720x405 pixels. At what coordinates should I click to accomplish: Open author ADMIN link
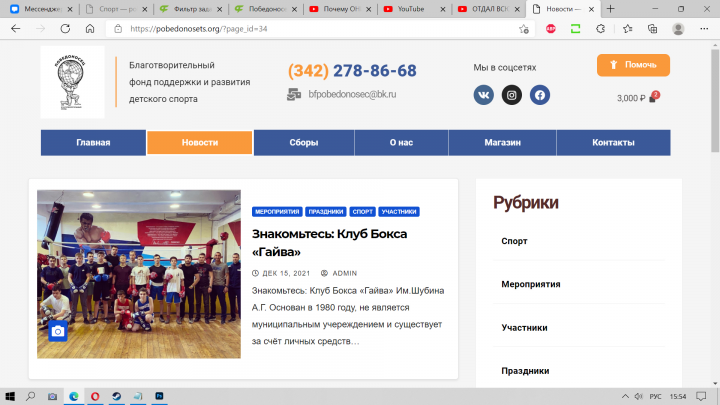(x=344, y=273)
